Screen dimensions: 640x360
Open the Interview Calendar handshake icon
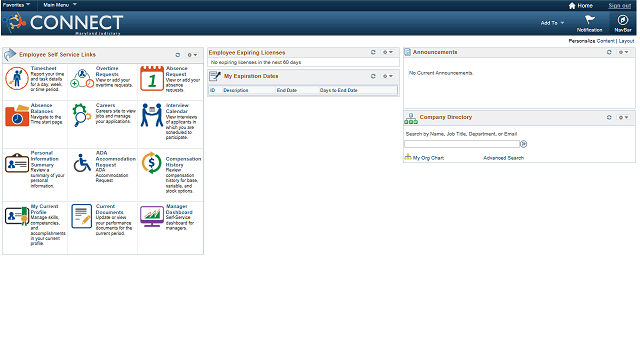[x=152, y=115]
